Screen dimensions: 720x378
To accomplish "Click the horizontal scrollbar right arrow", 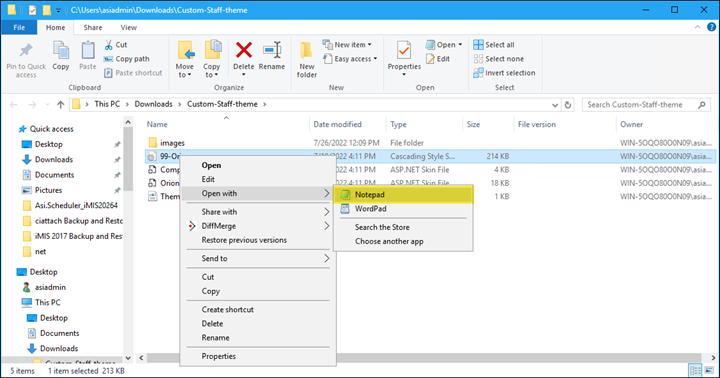I will (x=713, y=358).
